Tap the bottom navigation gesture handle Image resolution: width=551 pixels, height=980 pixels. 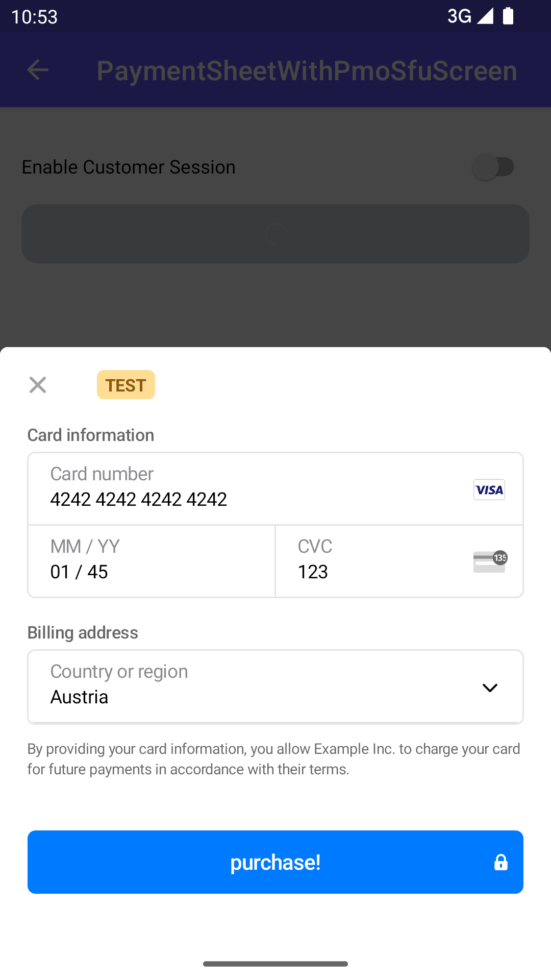tap(275, 964)
